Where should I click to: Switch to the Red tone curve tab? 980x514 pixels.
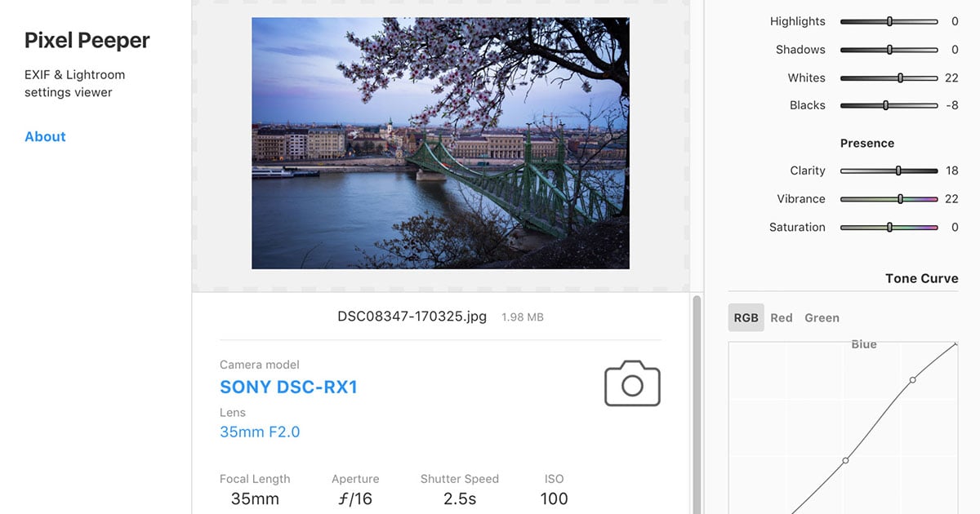(x=781, y=317)
